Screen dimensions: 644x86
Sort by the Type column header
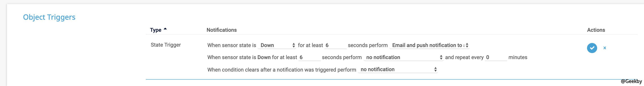point(156,30)
